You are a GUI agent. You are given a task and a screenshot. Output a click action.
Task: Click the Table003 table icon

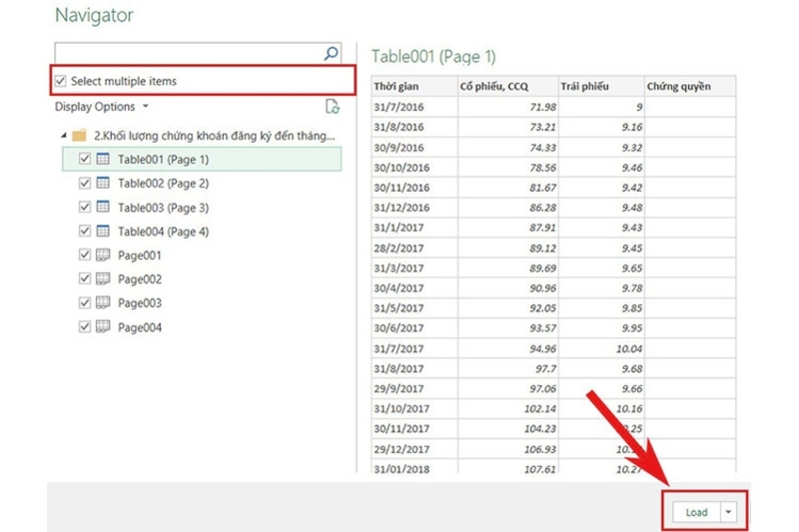(x=103, y=207)
